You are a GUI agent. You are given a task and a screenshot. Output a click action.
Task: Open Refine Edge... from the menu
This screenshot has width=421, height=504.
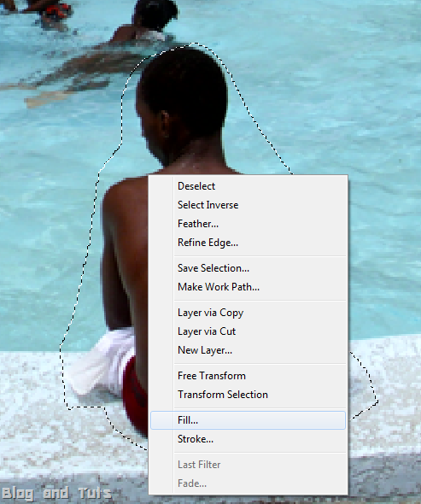(x=248, y=243)
